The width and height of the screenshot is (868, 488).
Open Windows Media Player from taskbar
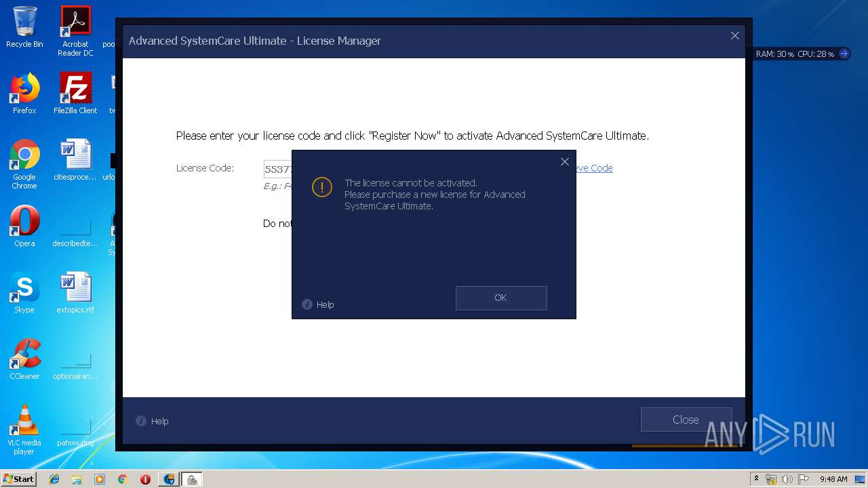100,479
